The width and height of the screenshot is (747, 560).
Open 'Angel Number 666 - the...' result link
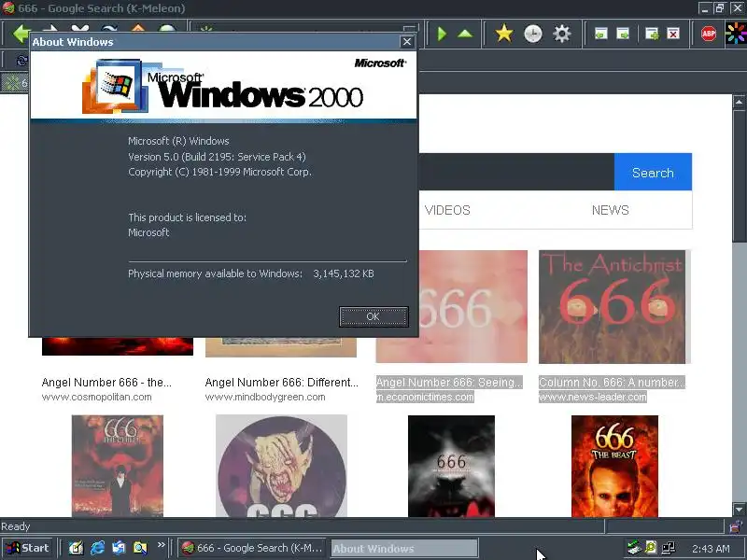click(106, 383)
